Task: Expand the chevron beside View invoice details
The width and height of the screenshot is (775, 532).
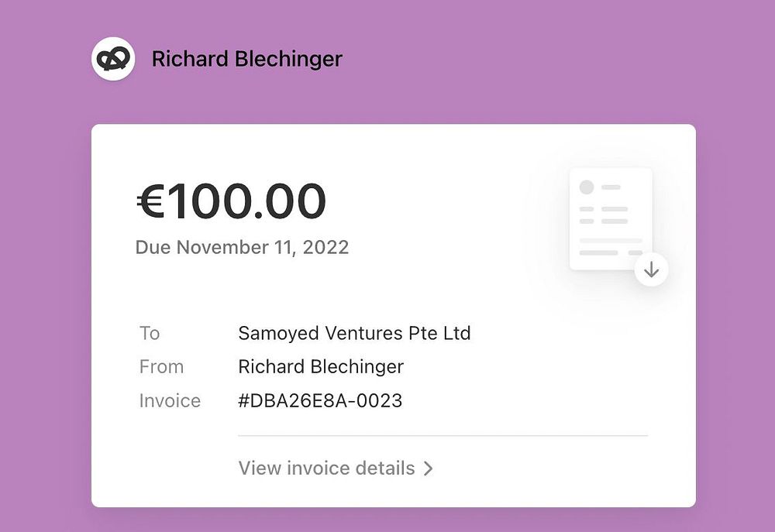Action: tap(428, 469)
